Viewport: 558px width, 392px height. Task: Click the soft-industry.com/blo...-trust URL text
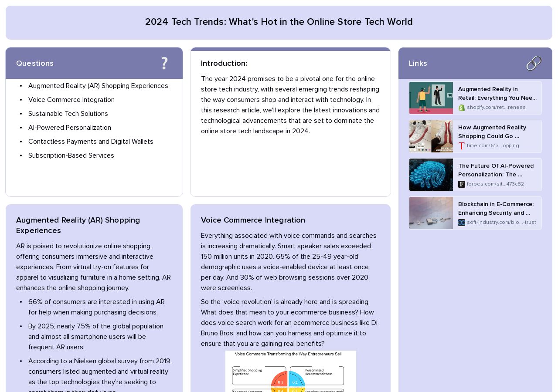coord(501,223)
